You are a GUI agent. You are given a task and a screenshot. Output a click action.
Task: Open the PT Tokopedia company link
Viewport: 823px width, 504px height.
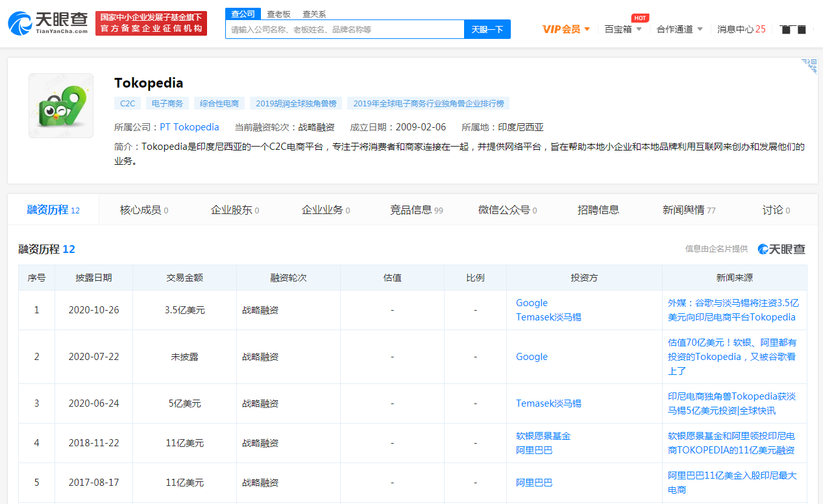coord(190,127)
